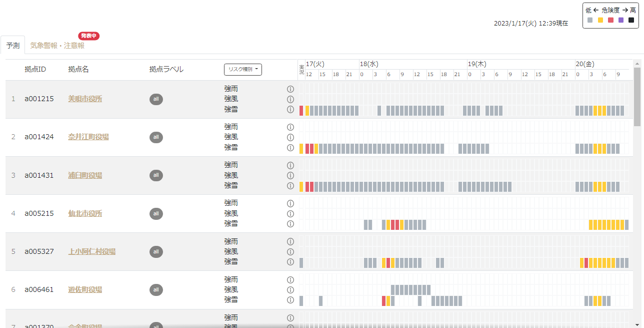This screenshot has height=328, width=644.
Task: Open info icon for 遊佐町役場 強雪
Action: (290, 300)
